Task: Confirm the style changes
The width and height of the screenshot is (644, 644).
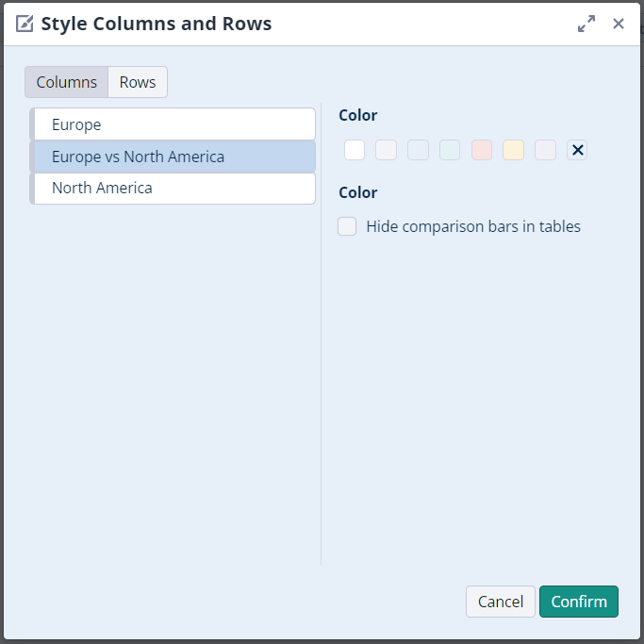Action: coord(578,602)
